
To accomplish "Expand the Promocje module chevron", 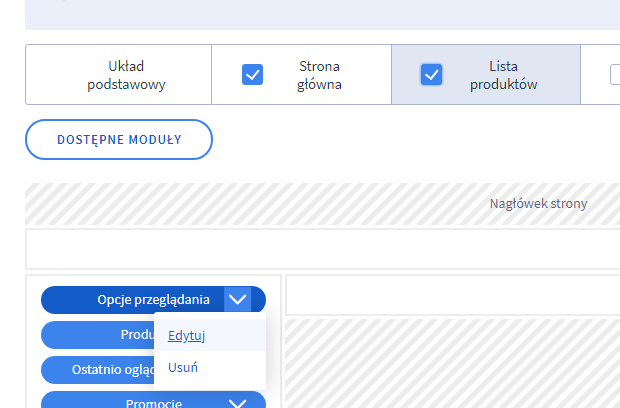I will coord(237,403).
